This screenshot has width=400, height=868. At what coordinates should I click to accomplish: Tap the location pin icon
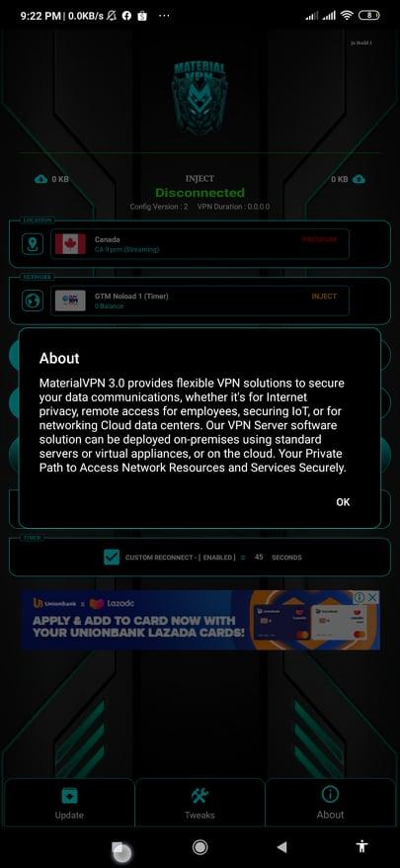(x=32, y=244)
